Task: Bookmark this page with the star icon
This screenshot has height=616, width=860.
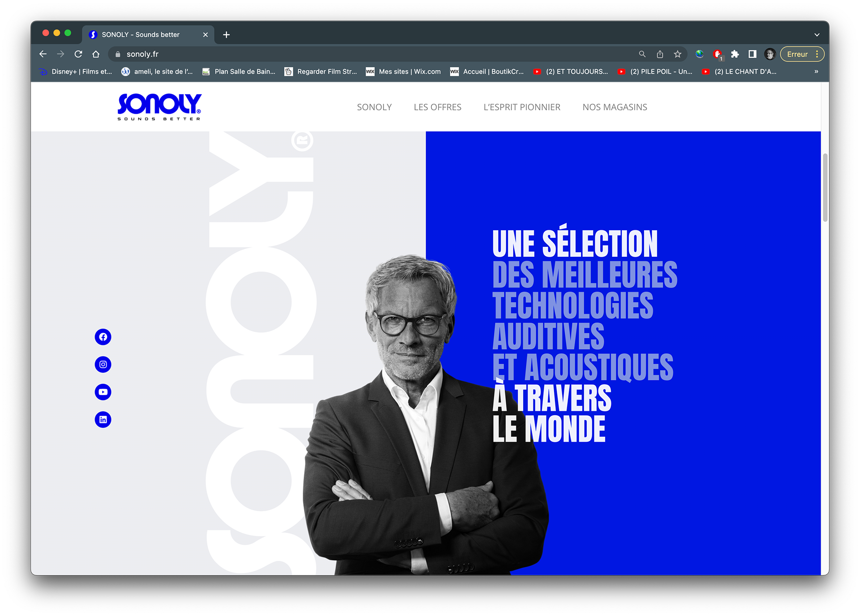Action: (x=677, y=54)
